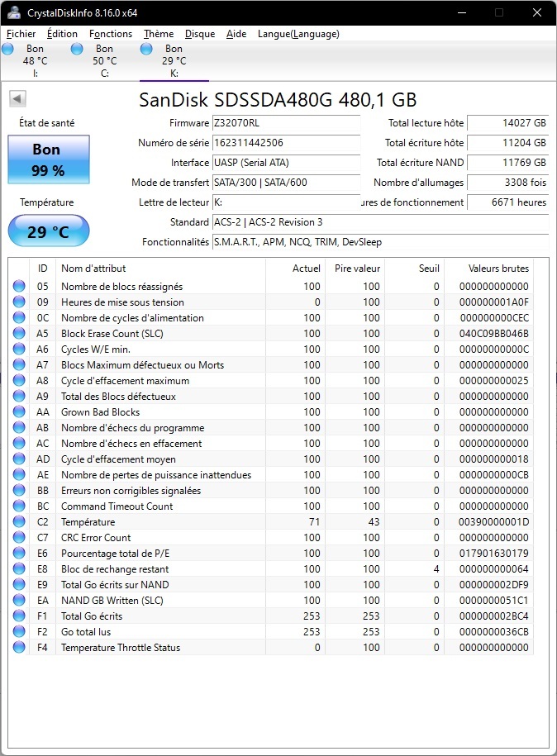Click the serial number field 162311442506
557x756 pixels.
[x=286, y=143]
